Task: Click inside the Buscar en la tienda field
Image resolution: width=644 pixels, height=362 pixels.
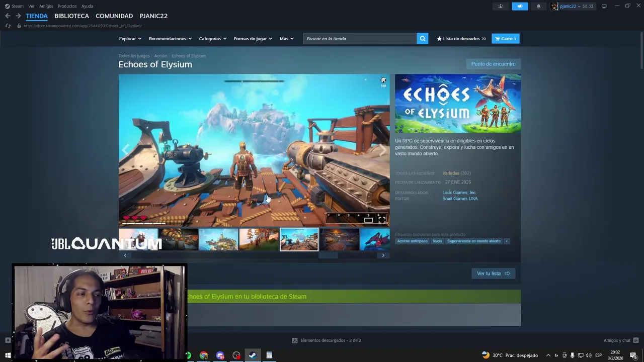Action: click(x=360, y=39)
